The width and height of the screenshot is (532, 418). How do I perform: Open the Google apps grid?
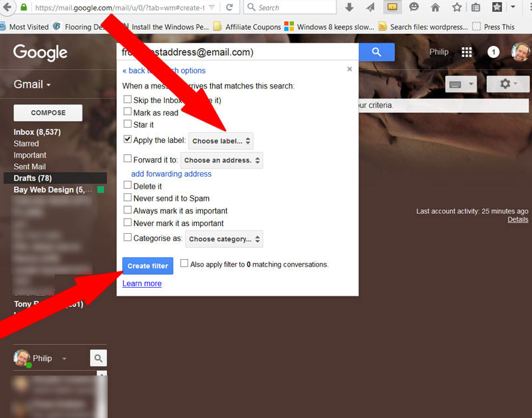467,52
